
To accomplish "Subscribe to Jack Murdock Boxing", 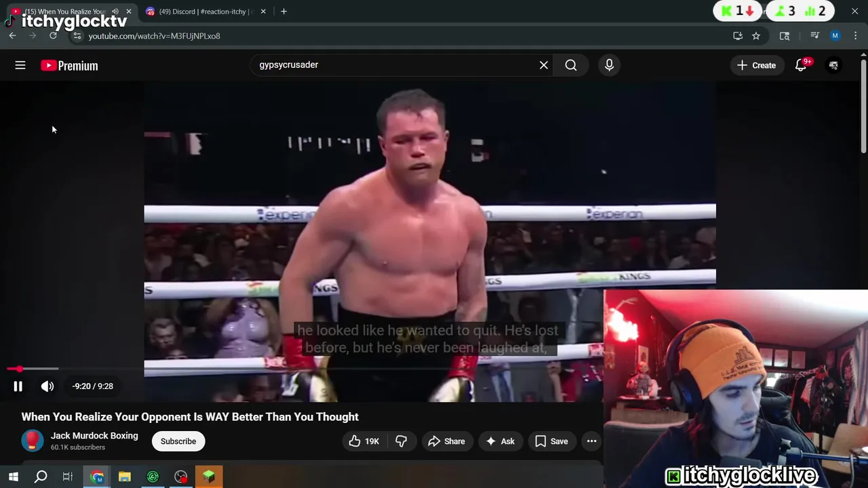I will tap(178, 441).
